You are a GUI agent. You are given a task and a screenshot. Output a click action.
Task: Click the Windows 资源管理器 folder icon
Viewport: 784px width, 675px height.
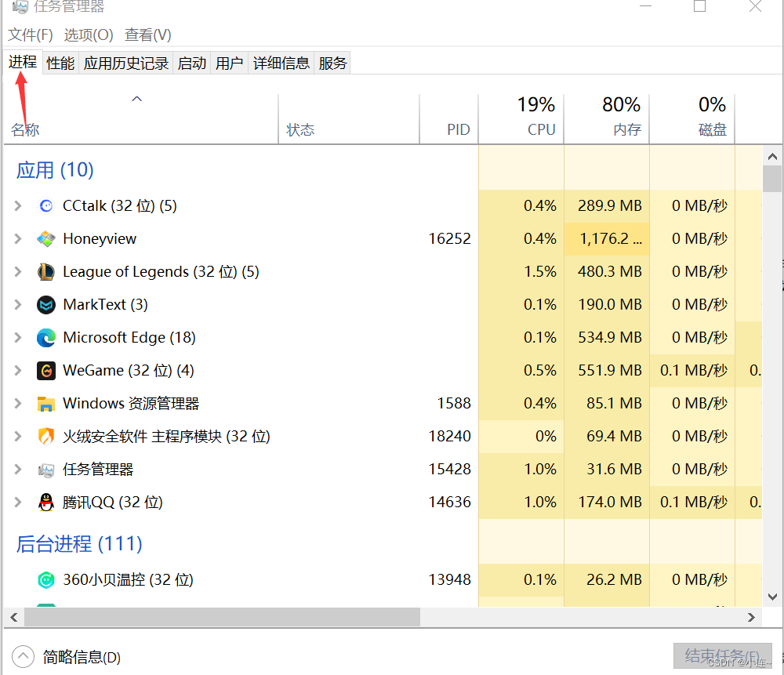point(46,404)
